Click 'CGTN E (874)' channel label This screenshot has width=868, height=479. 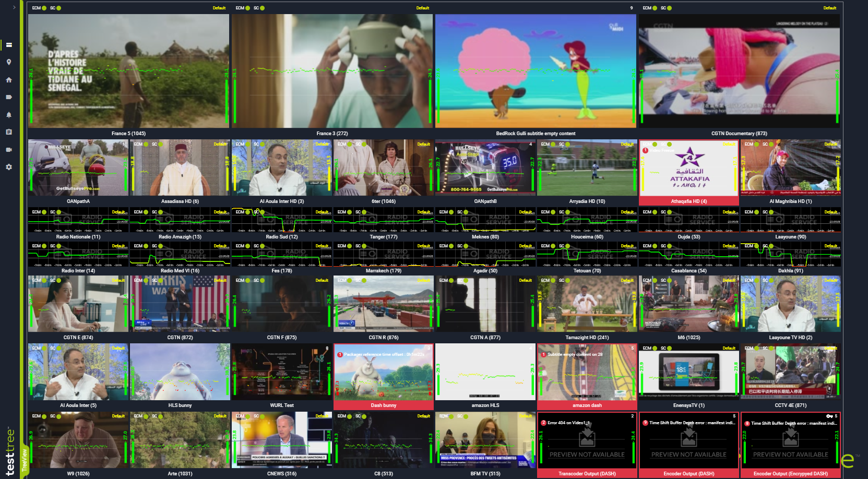tap(78, 338)
